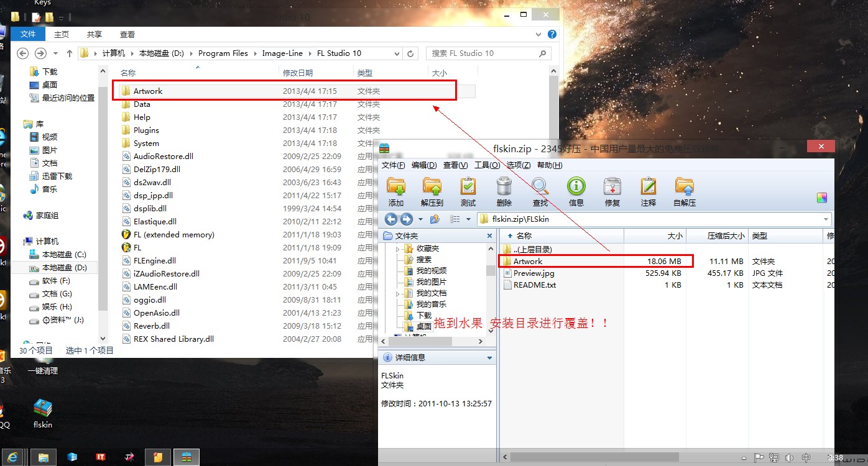Viewport: 868px width, 466px height.
Task: Expand the 我的文档 tree node
Action: tap(398, 293)
